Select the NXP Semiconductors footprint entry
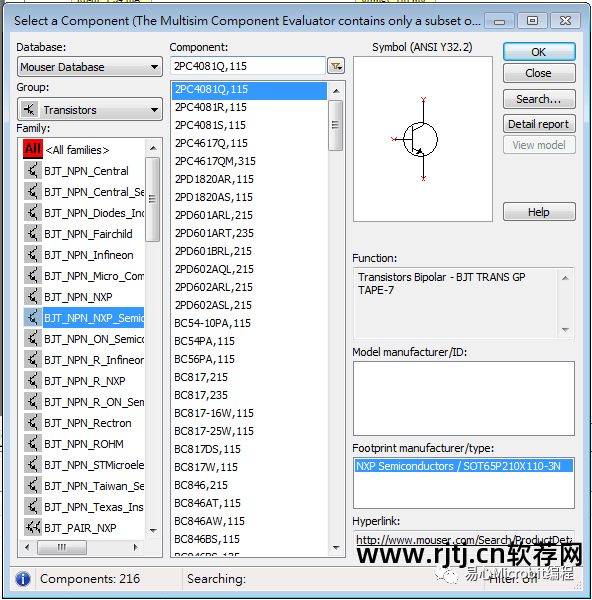The height and width of the screenshot is (600, 592). click(x=463, y=466)
